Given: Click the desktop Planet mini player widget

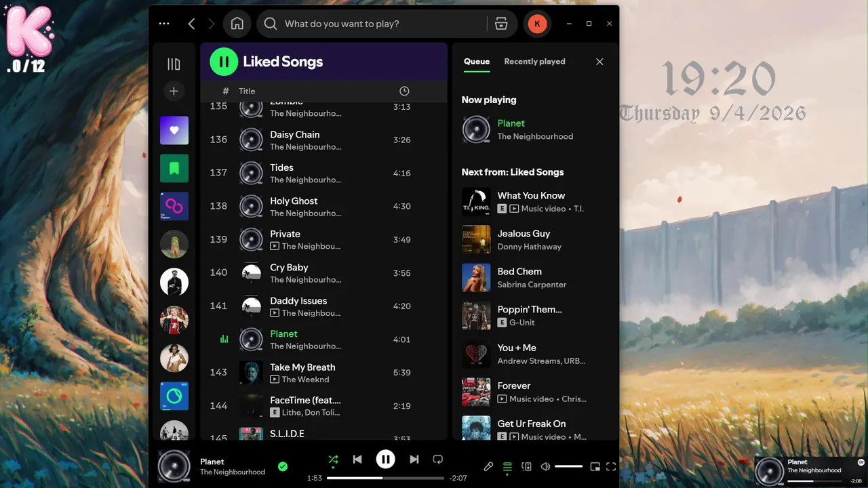Looking at the screenshot, I should [810, 471].
